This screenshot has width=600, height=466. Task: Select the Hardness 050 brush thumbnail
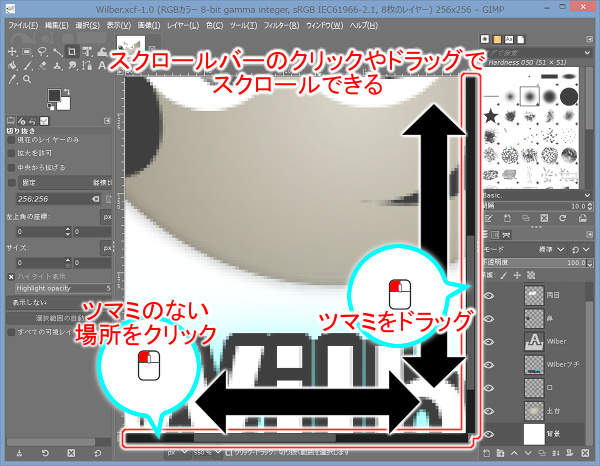(x=530, y=96)
